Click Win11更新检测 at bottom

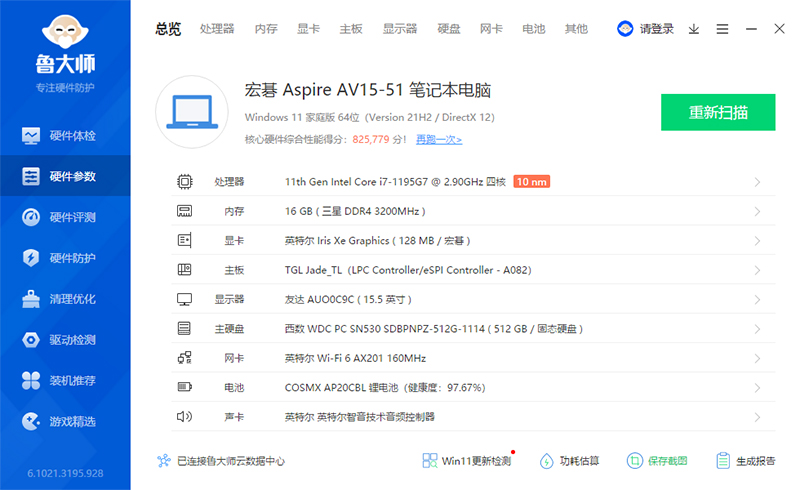(x=467, y=461)
